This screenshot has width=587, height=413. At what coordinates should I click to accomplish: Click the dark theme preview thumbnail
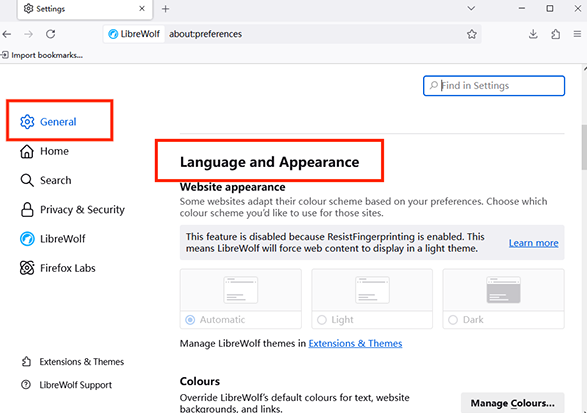pyautogui.click(x=503, y=290)
